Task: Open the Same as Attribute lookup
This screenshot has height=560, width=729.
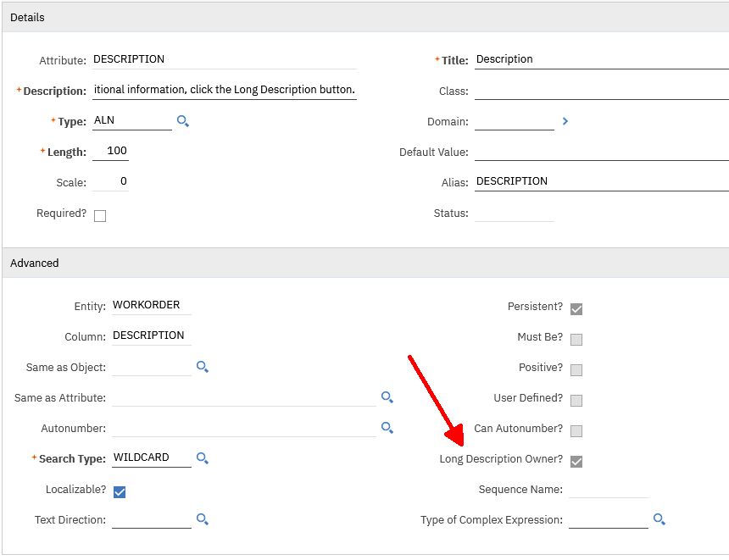Action: [x=387, y=396]
